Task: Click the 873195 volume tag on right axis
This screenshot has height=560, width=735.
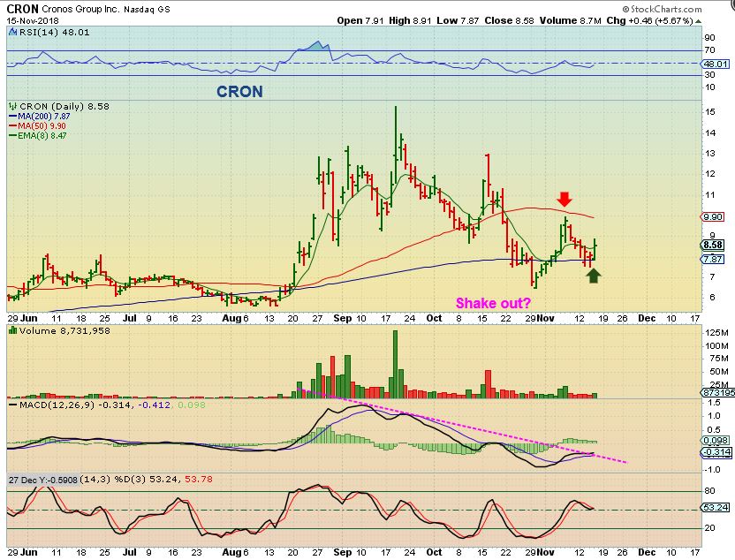Action: 718,393
